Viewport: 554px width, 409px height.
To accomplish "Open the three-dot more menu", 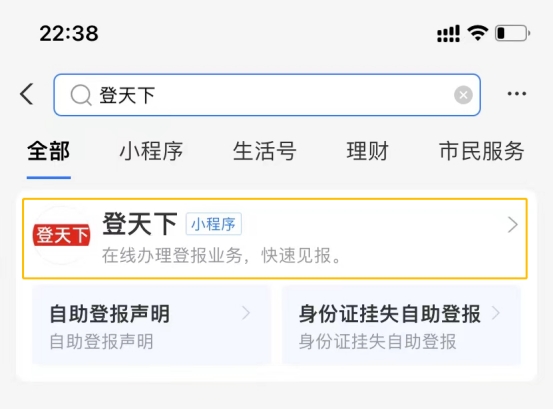I will (x=517, y=94).
